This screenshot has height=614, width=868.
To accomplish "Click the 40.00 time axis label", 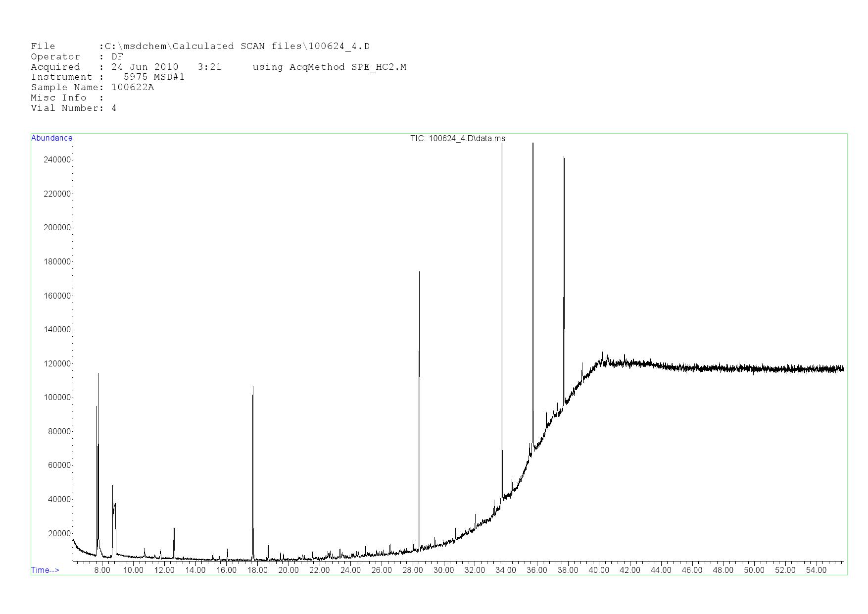I will point(598,570).
